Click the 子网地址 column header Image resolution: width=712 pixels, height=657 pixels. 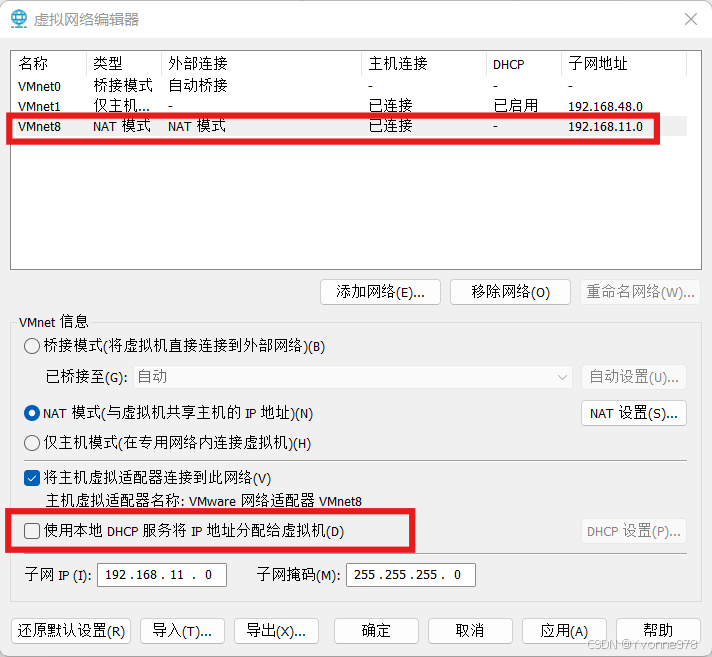[624, 64]
